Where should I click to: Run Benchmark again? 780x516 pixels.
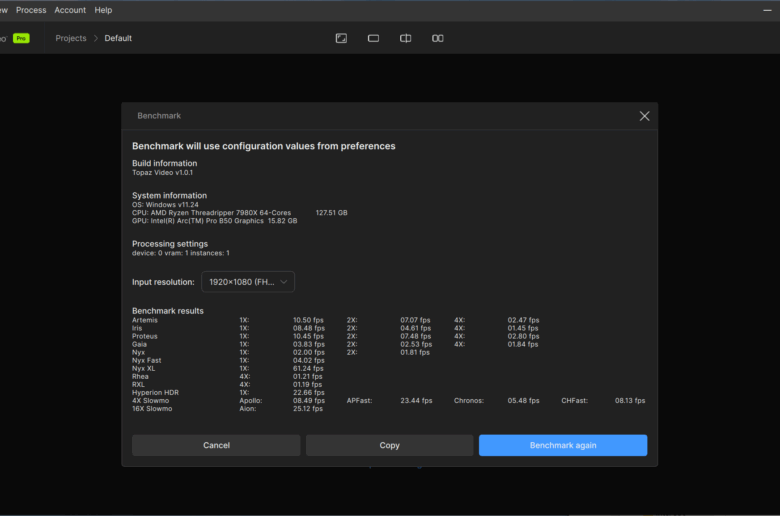[562, 445]
